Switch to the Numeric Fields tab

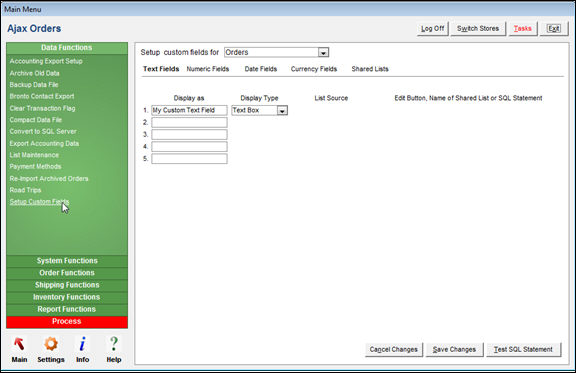(208, 69)
